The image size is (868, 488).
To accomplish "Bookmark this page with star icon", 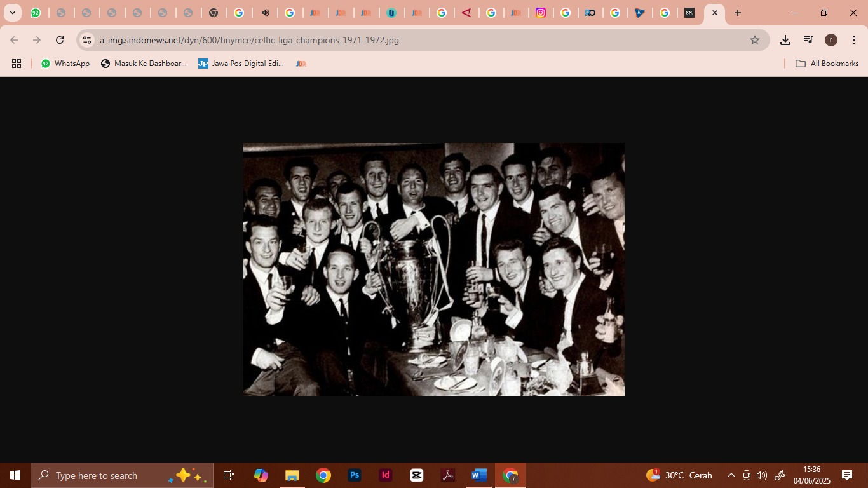I will pyautogui.click(x=755, y=40).
